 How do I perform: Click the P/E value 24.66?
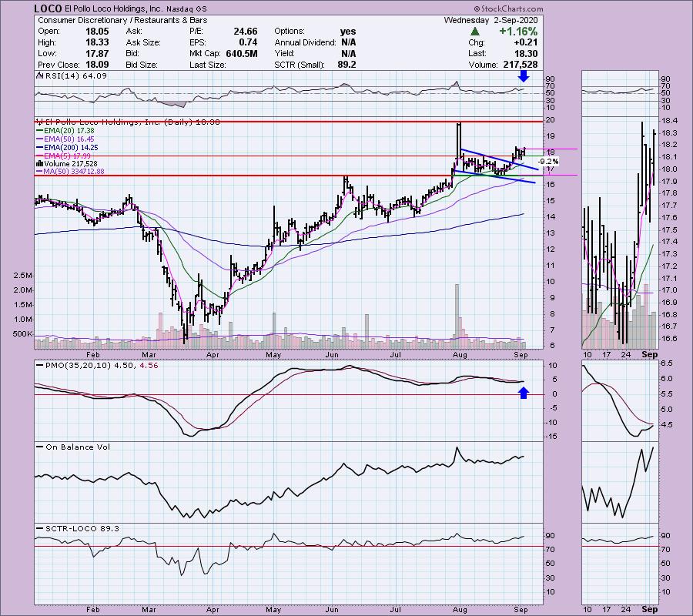[x=246, y=32]
